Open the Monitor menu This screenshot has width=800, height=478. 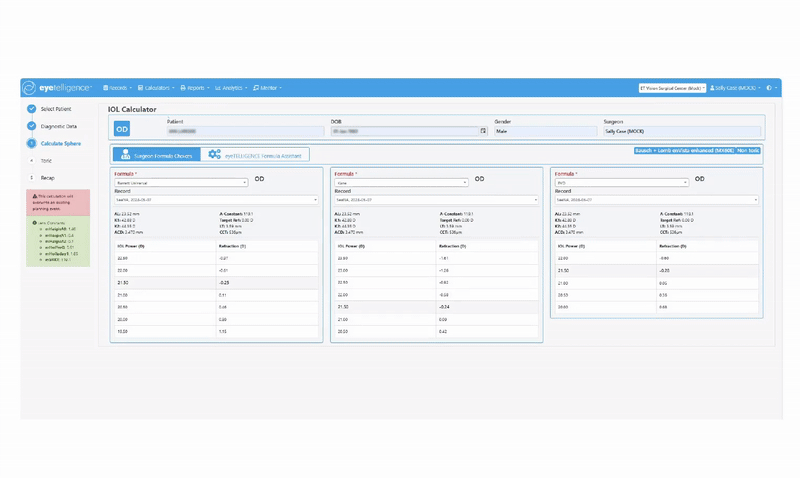pos(267,88)
